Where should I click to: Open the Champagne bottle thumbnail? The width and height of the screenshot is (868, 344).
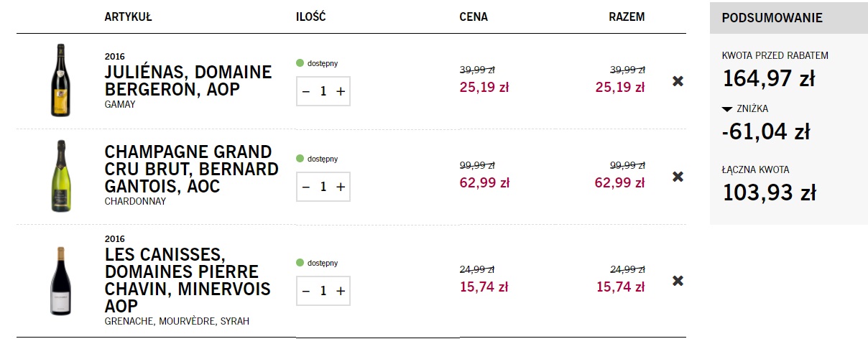60,176
